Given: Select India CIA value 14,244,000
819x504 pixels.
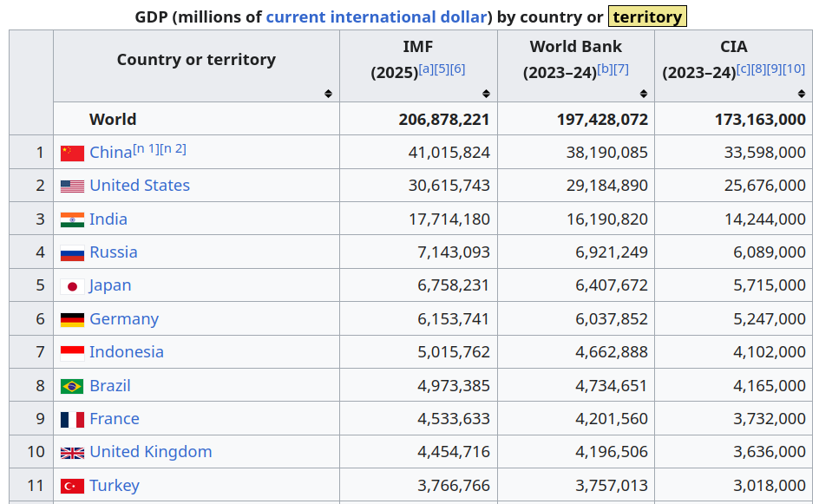Looking at the screenshot, I should coord(764,219).
